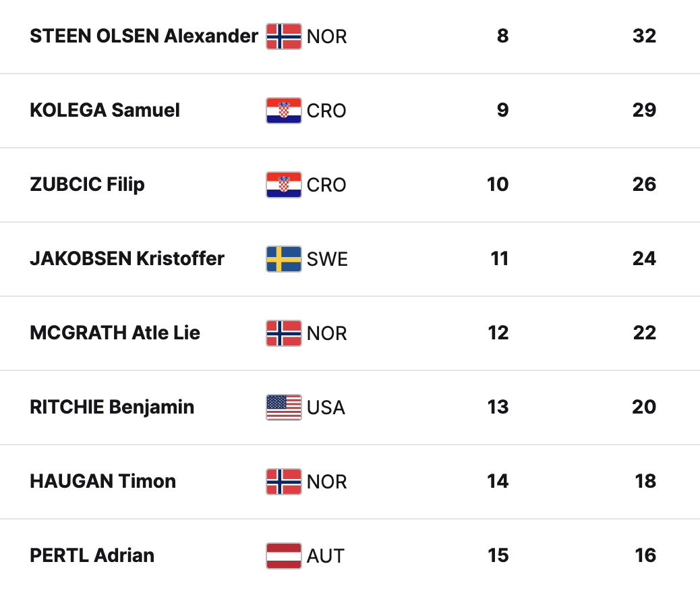This screenshot has height=591, width=700.
Task: Select MCGRATH Atle Lie's name
Action: coord(115,333)
